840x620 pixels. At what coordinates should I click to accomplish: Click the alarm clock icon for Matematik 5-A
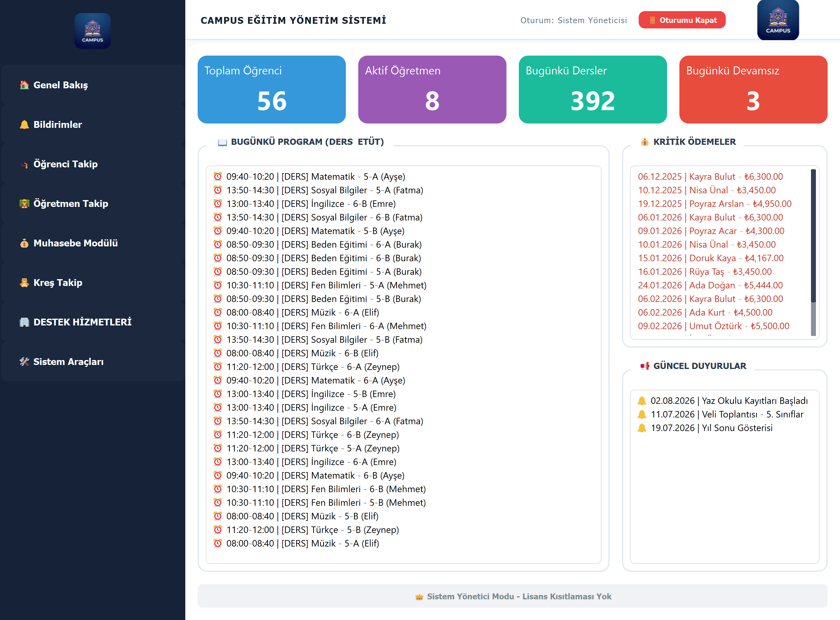(218, 176)
